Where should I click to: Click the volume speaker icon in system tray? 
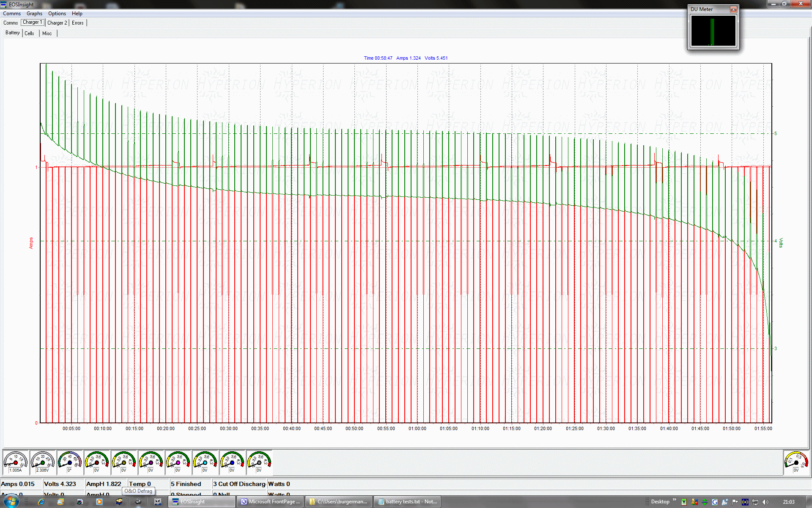(765, 502)
